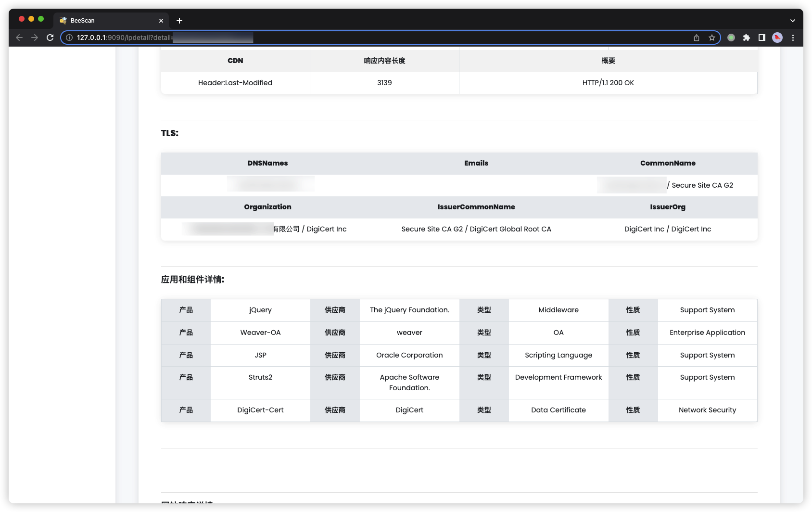Click the green circle extension icon

[x=731, y=38]
